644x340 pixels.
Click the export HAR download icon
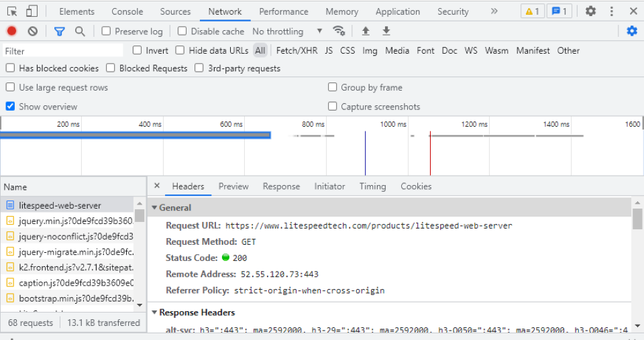click(386, 32)
